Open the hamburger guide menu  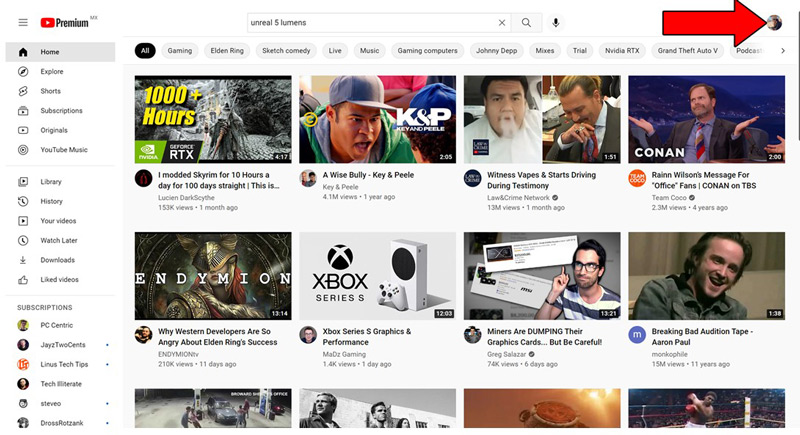click(23, 22)
